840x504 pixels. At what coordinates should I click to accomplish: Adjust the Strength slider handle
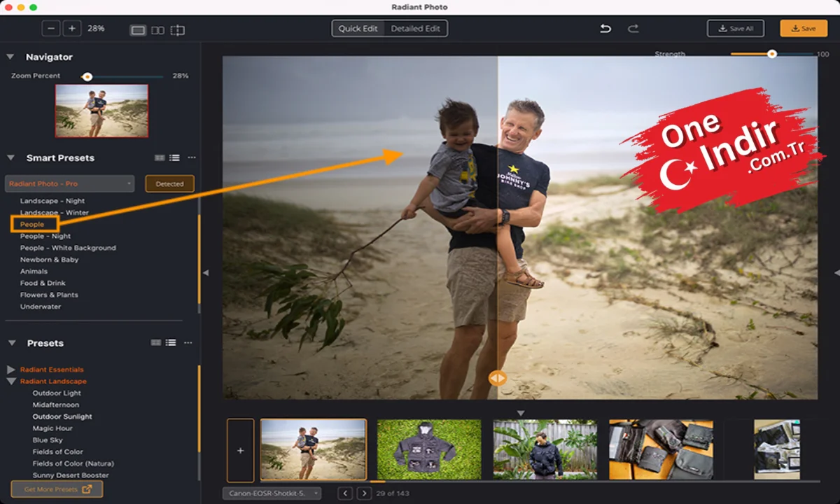[771, 54]
